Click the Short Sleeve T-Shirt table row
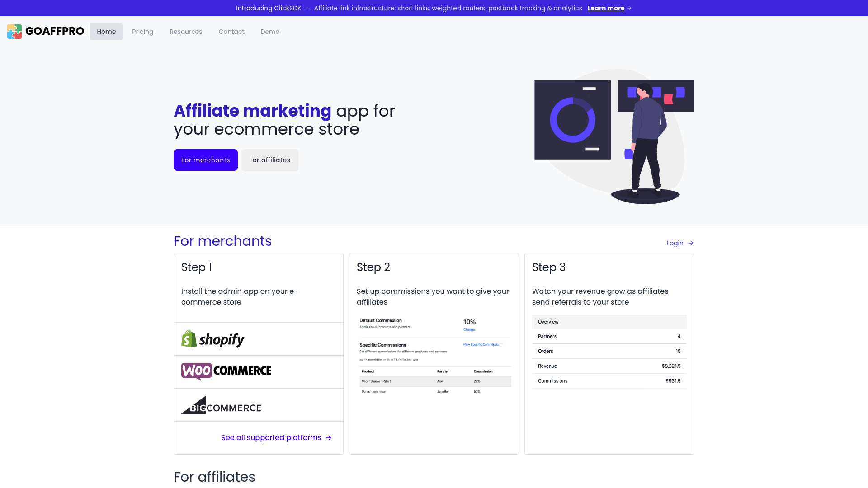The image size is (868, 488). pos(435,381)
